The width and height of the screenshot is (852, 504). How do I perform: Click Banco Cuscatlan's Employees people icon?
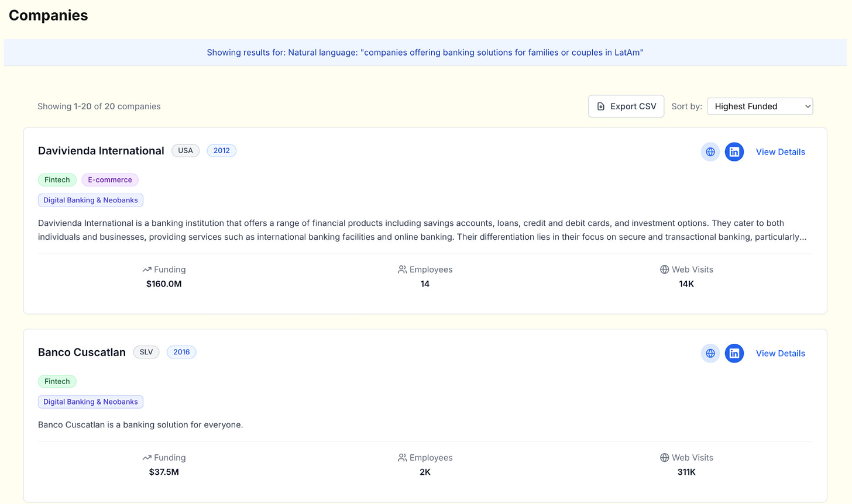coord(402,458)
